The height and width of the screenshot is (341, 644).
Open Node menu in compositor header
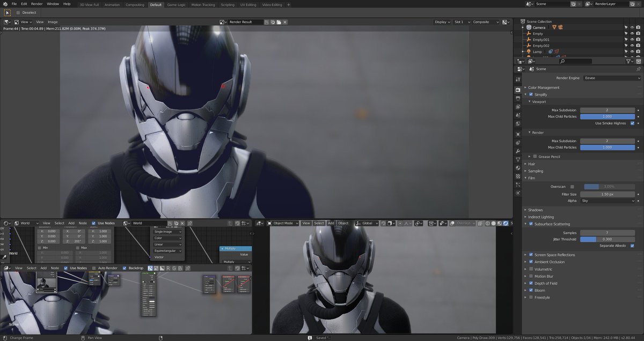55,268
